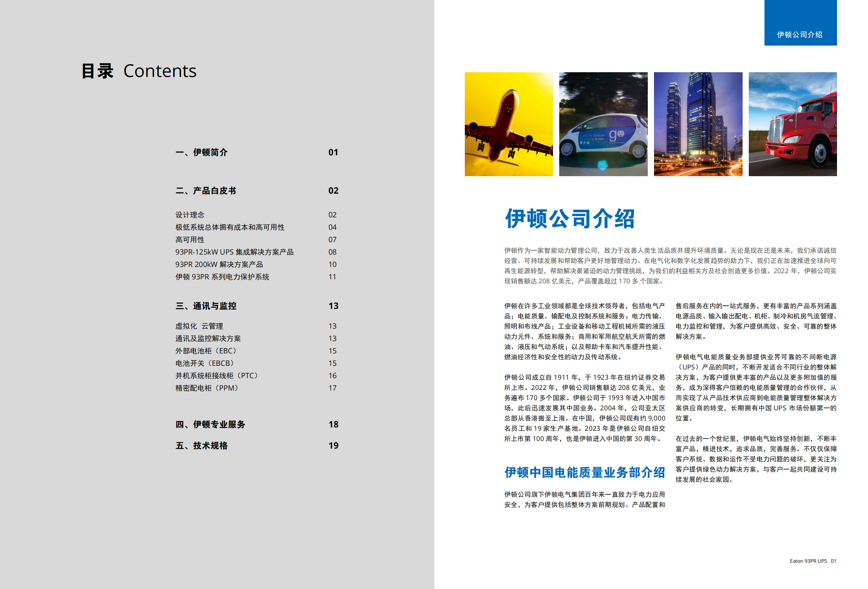The width and height of the screenshot is (868, 589).
Task: Click the electric car photo
Action: click(603, 124)
